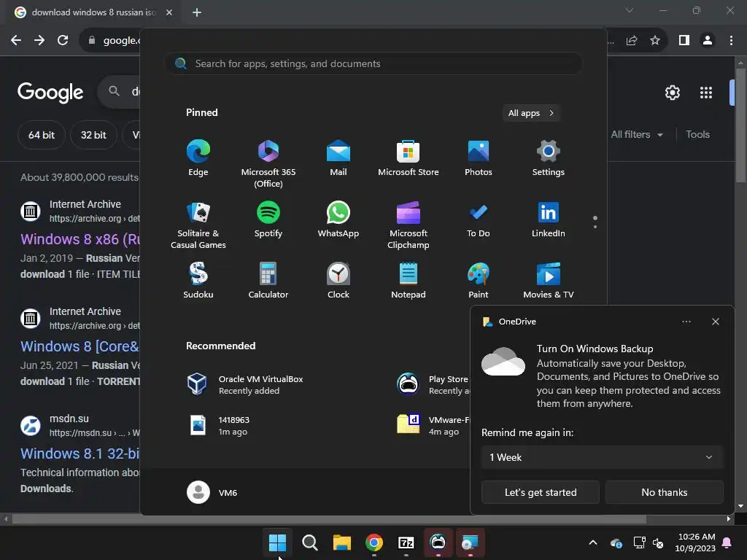This screenshot has height=560, width=747.
Task: Reload the Chrome page
Action: point(63,41)
